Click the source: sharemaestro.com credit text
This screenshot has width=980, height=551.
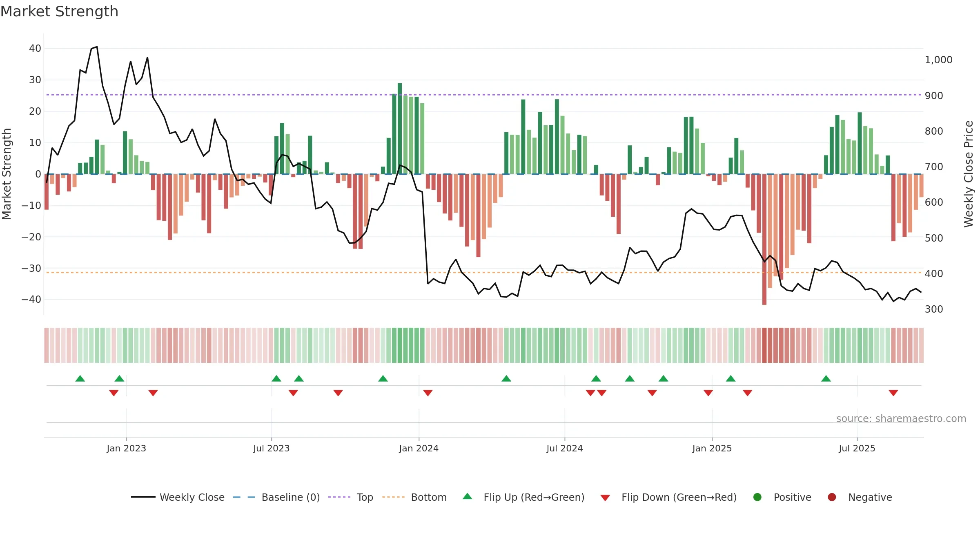coord(901,418)
